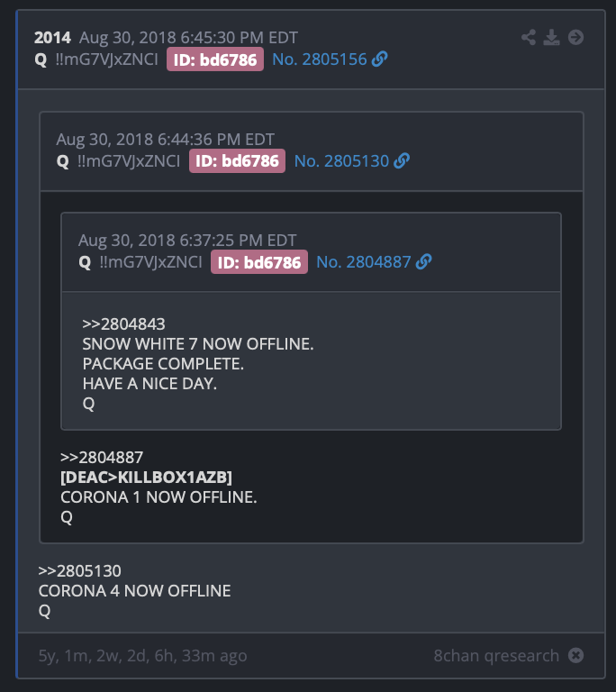Click the relative timestamp 5y, 1m ago
The image size is (616, 692).
[x=142, y=656]
